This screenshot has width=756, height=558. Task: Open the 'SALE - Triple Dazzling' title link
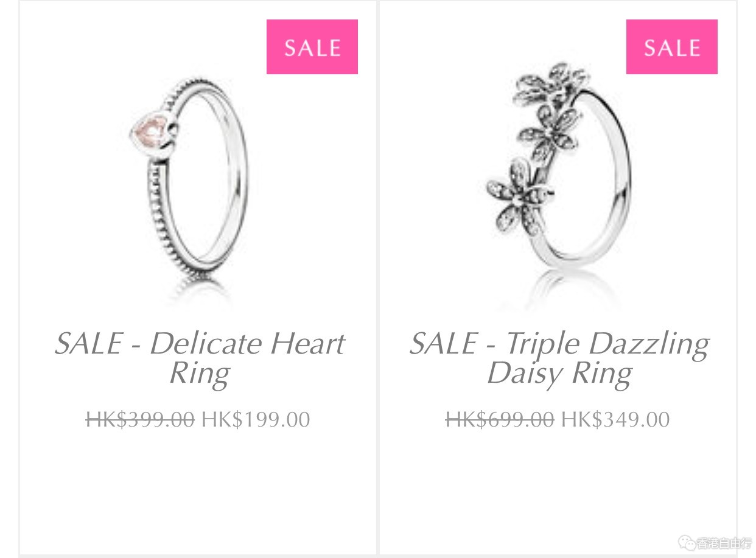(559, 345)
